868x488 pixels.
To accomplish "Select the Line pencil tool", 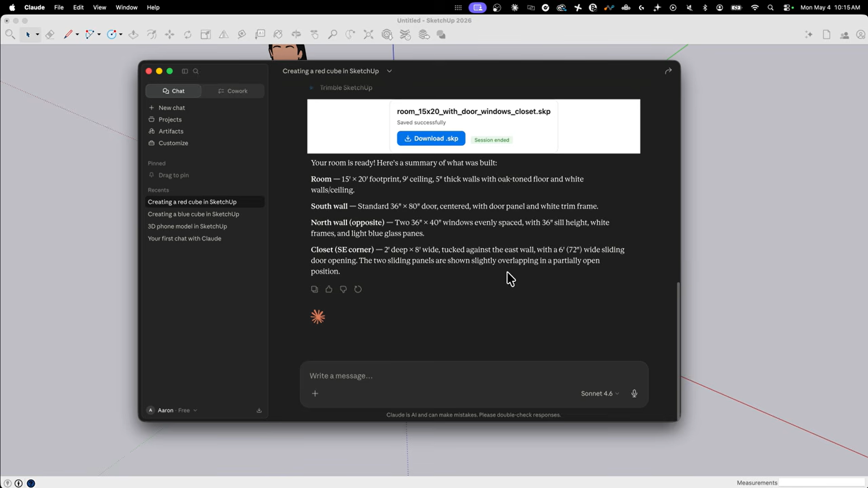I will (68, 34).
